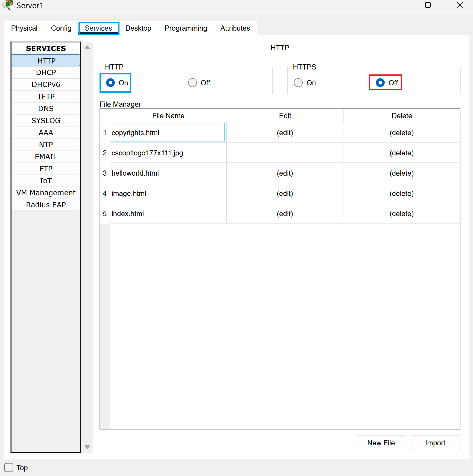473x476 pixels.
Task: Delete helloworld.html file
Action: (402, 173)
